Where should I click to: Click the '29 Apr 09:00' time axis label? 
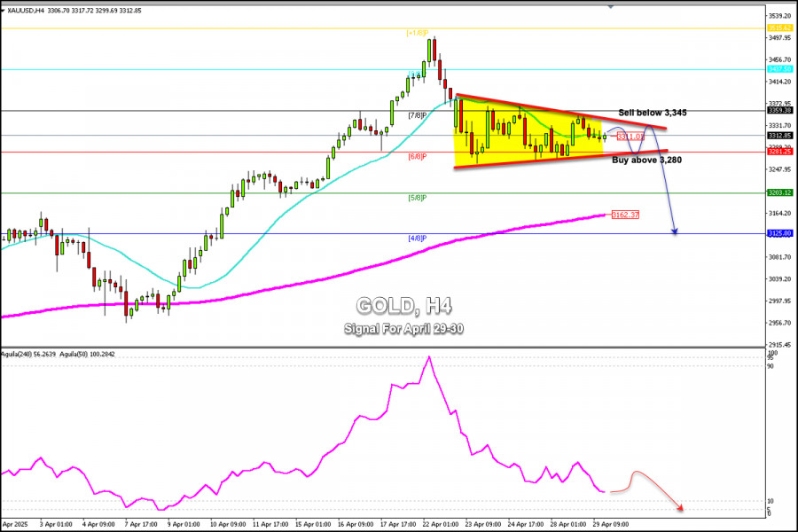(611, 524)
